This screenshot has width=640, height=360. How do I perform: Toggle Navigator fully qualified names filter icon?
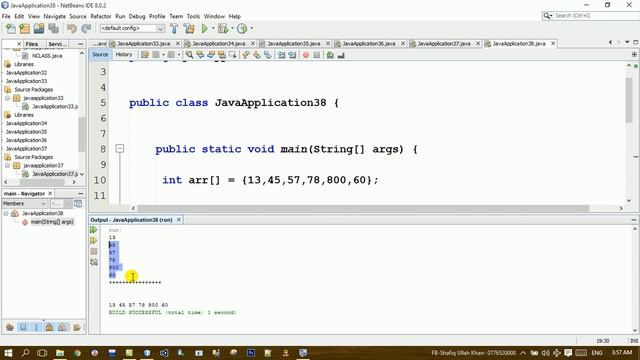click(76, 327)
